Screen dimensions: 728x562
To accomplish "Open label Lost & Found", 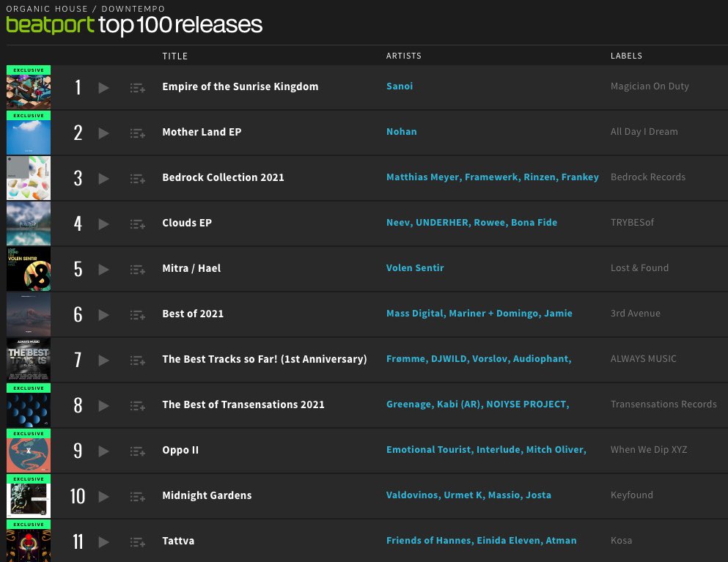I will 639,268.
